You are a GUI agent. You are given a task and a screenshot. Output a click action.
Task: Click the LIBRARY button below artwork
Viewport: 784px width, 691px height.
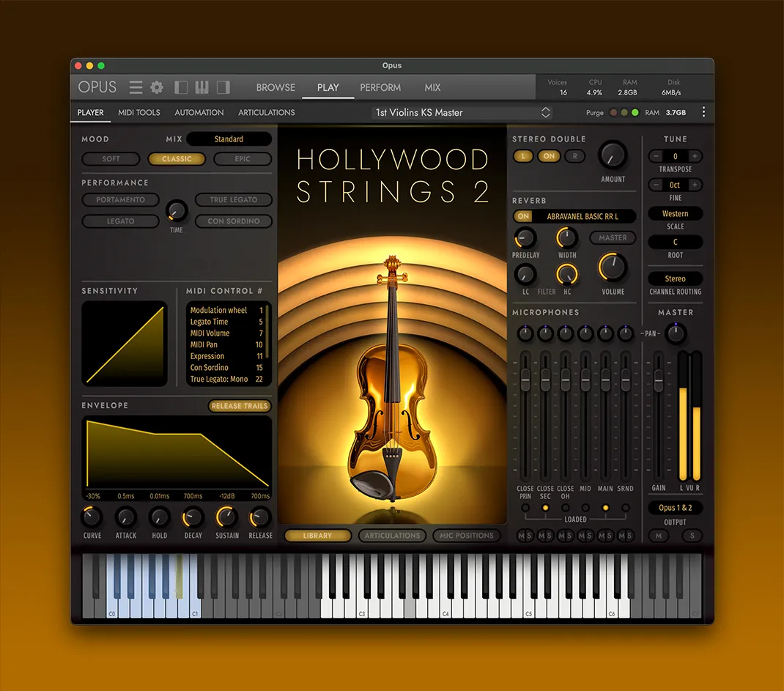[317, 536]
